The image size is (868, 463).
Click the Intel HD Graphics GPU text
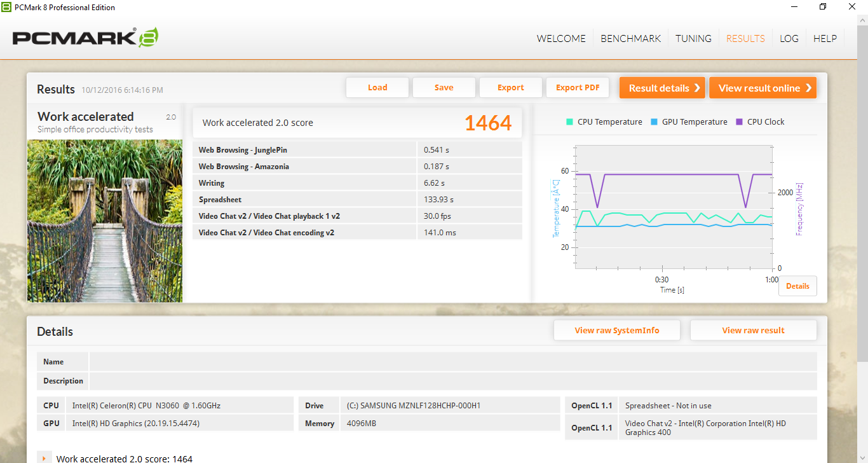[x=136, y=423]
